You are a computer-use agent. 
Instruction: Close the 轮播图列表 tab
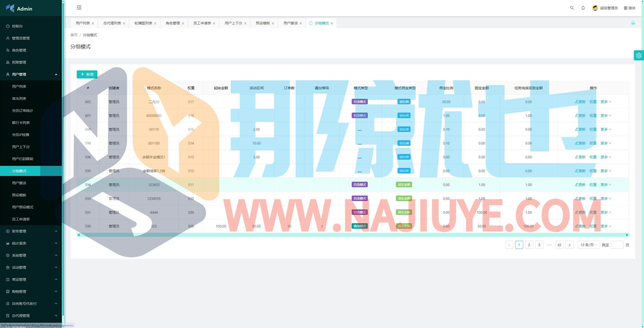click(x=155, y=23)
